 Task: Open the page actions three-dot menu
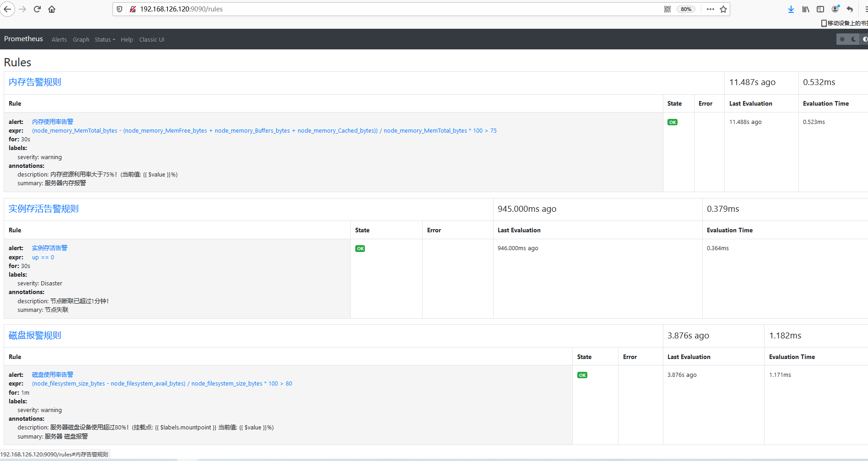710,9
